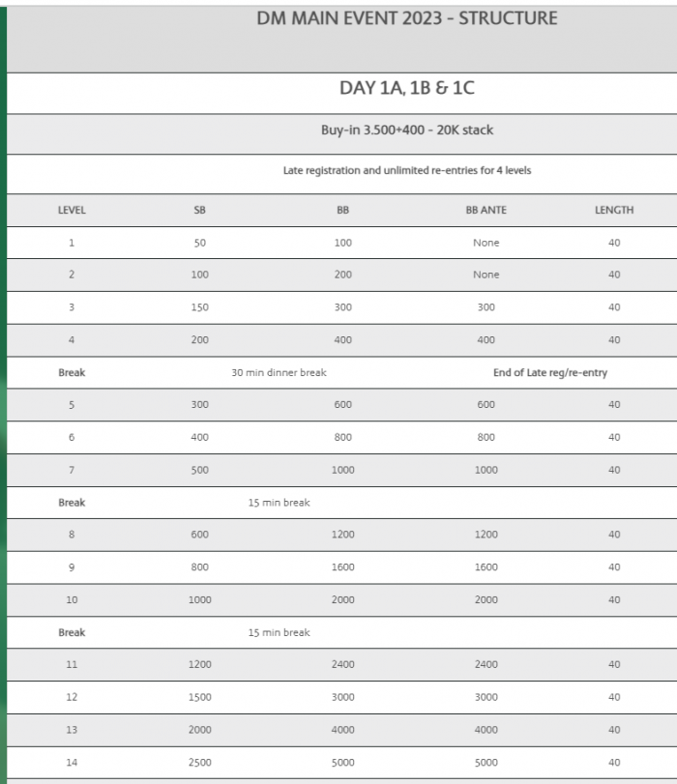Click the Buy-in 3.500+400 - 20K stack text
Viewport: 677px width, 784px height.
pos(407,130)
